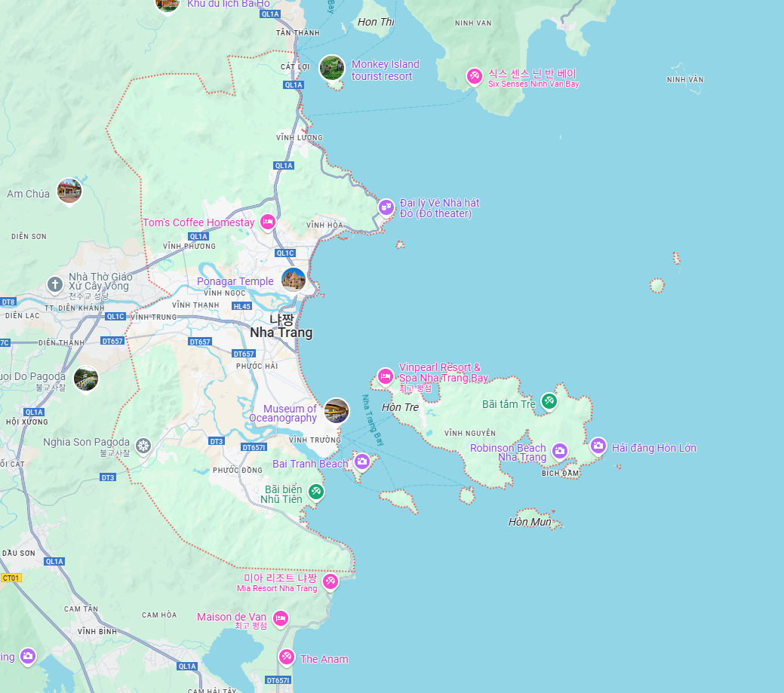Screen dimensions: 784x693
Task: Click the Dầu Sơn area label
Action: pyautogui.click(x=19, y=553)
